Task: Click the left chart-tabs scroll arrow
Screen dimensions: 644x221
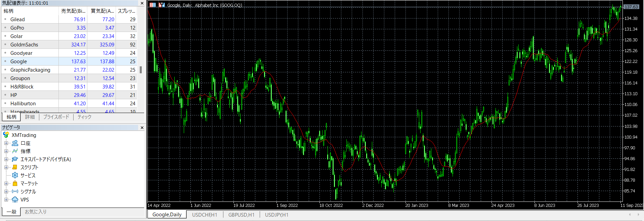Action: pyautogui.click(x=630, y=215)
